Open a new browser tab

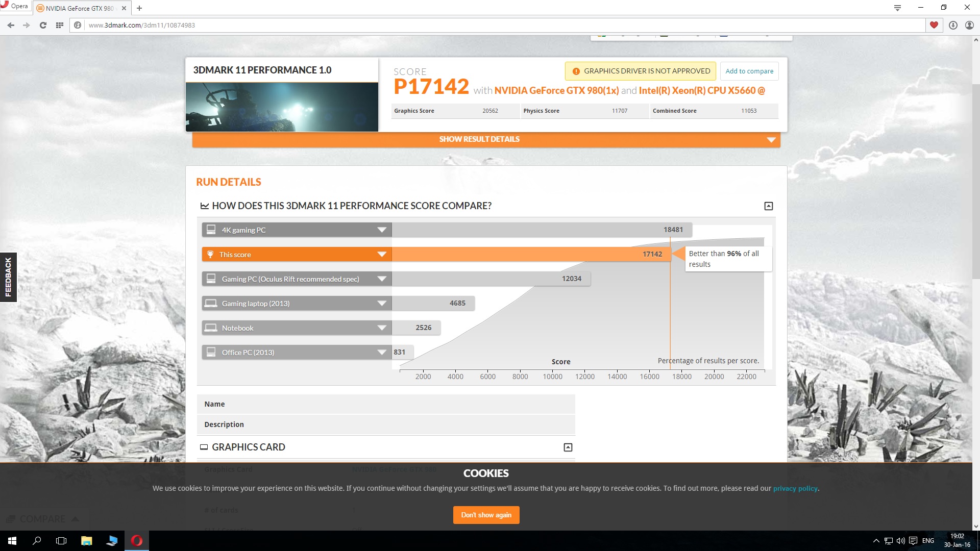139,8
